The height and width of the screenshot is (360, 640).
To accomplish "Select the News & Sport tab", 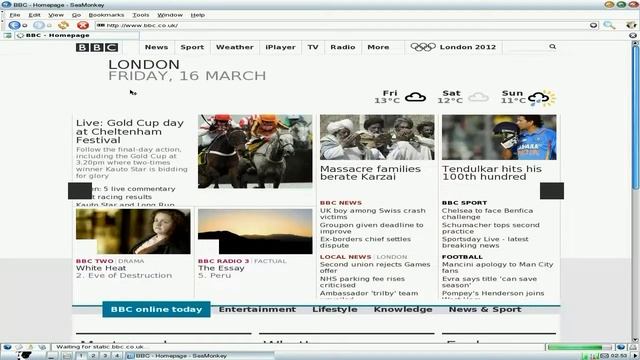I will tap(485, 309).
